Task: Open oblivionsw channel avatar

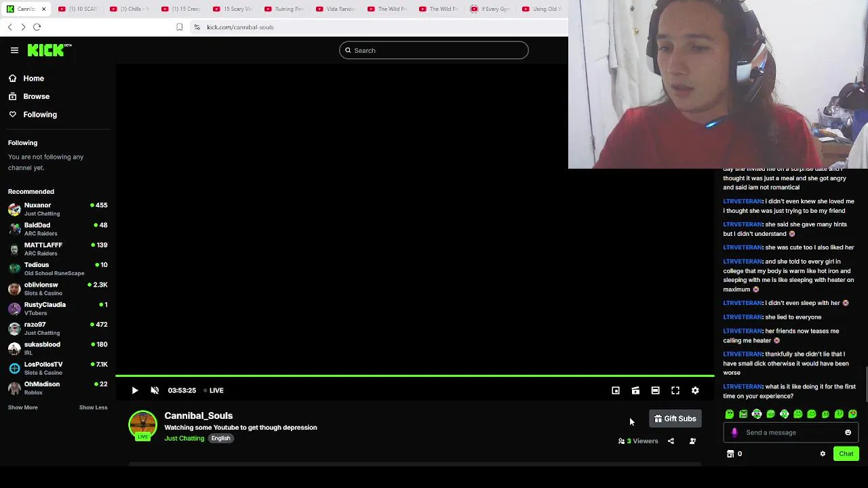Action: [14, 289]
